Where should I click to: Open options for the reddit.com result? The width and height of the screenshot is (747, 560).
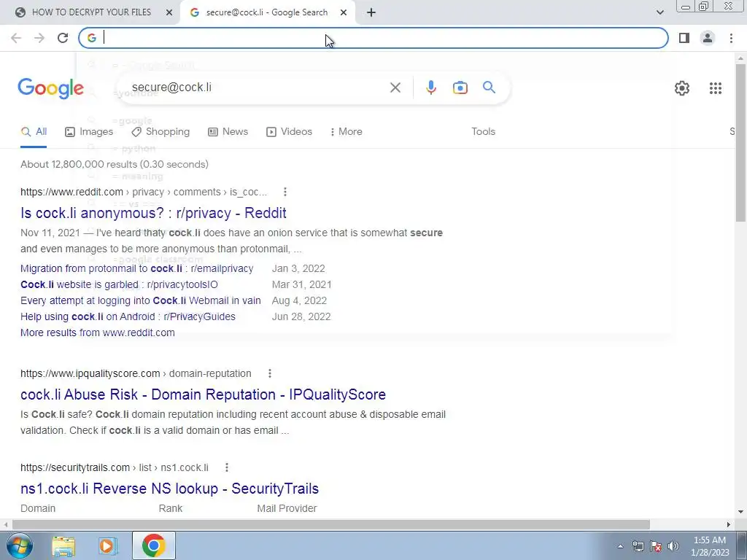[285, 192]
